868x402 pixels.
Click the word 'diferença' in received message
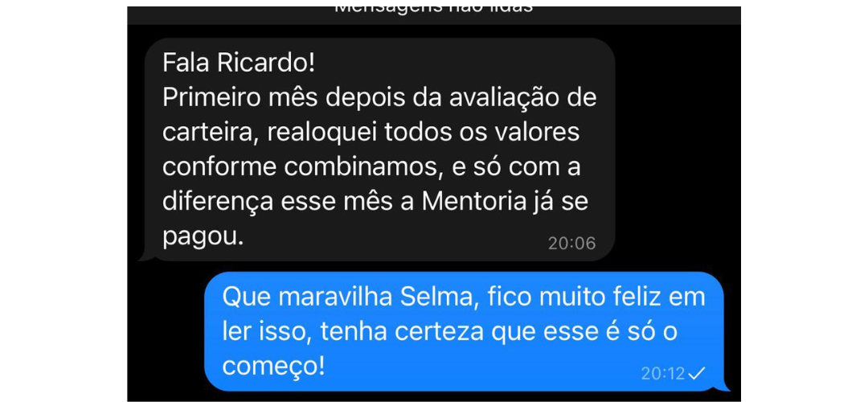coord(218,202)
